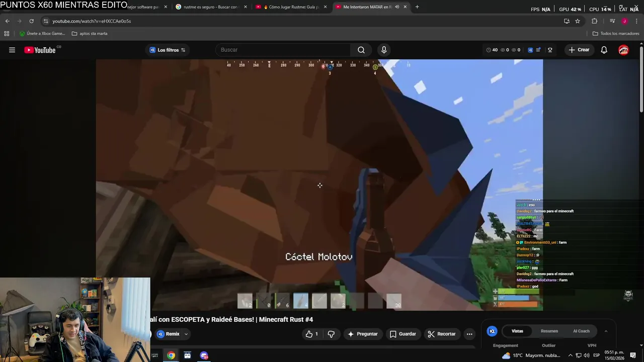644x362 pixels.
Task: Click the ESP language indicator
Action: point(596,355)
